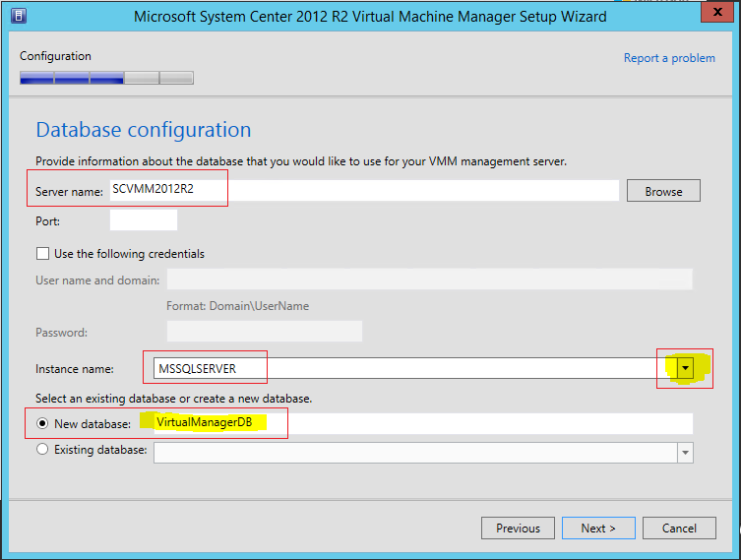Click the Port: label
Image resolution: width=741 pixels, height=560 pixels.
click(48, 221)
